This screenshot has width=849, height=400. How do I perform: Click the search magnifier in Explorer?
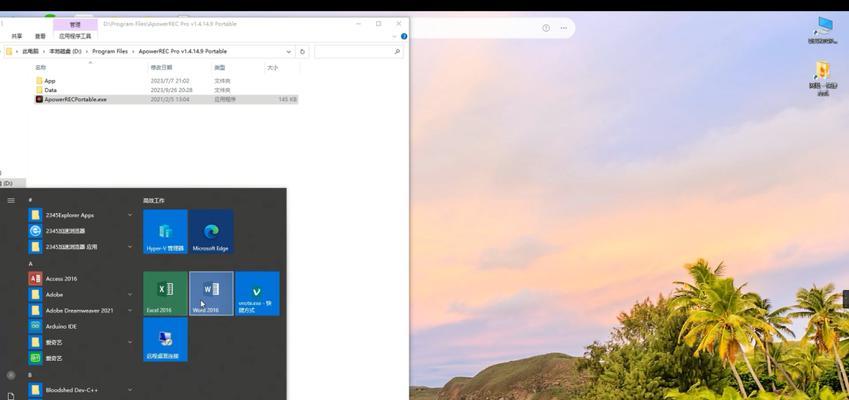tap(397, 51)
